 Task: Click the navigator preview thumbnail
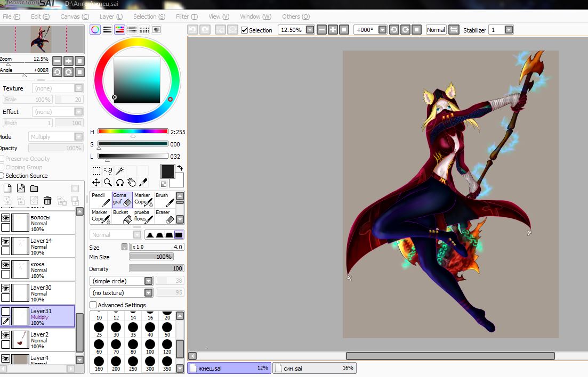tap(42, 39)
